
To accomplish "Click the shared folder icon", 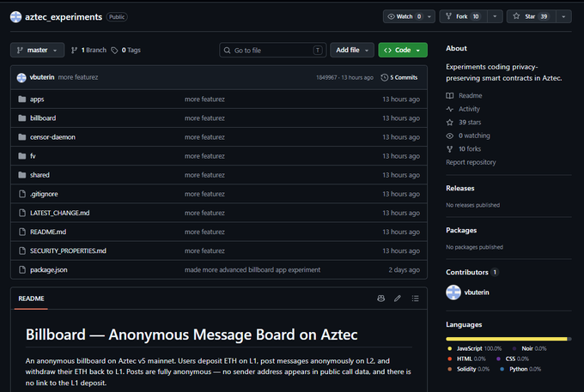I will (22, 175).
